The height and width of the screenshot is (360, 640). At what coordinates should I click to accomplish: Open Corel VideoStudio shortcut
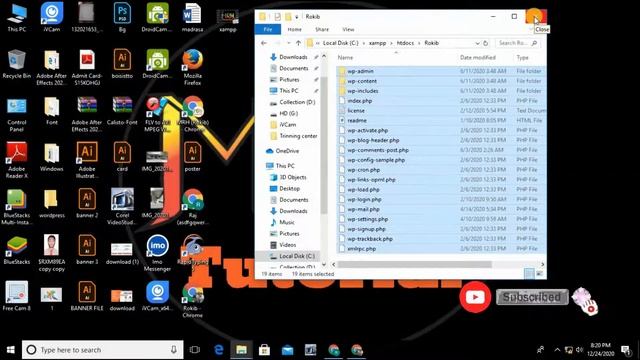122,207
